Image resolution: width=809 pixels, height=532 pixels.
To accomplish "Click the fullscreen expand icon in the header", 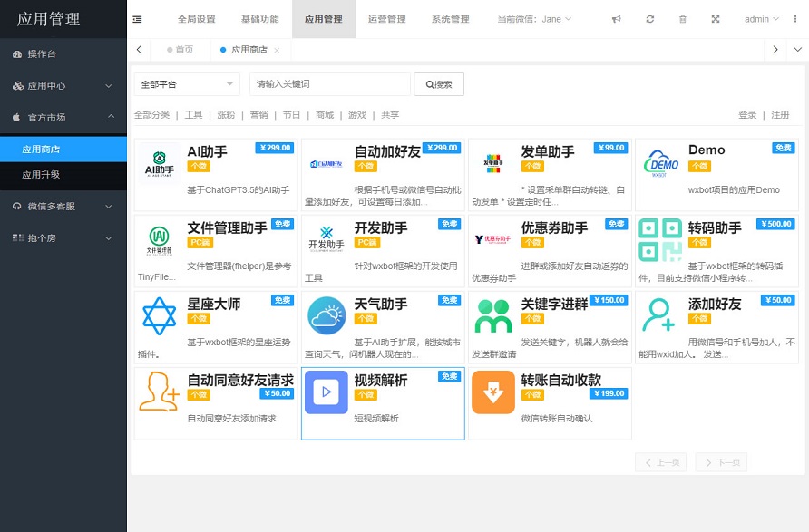I will point(716,19).
